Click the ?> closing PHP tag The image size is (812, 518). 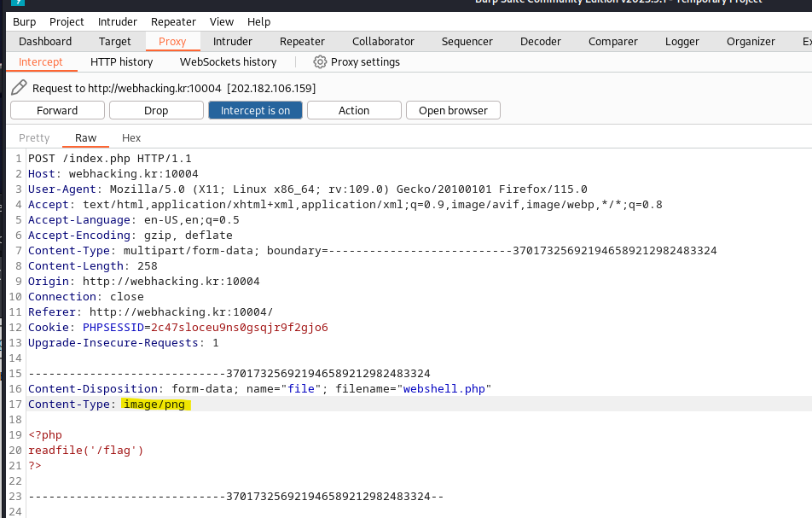click(x=35, y=466)
